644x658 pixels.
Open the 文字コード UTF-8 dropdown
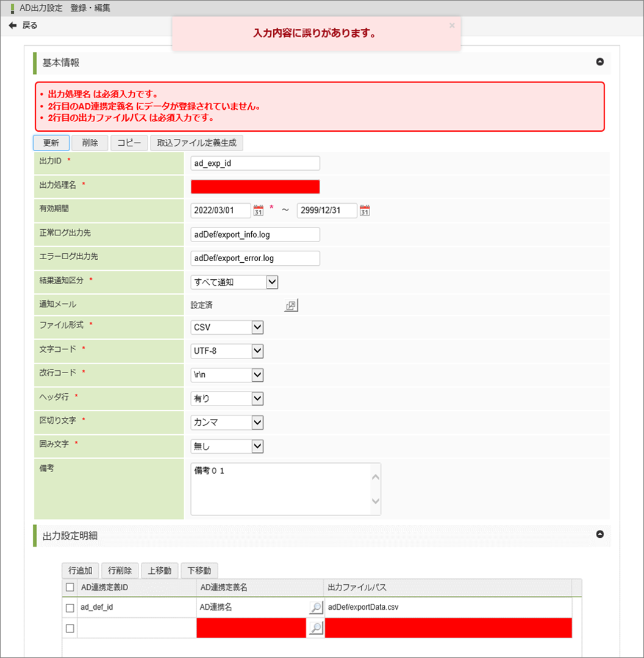tap(257, 351)
